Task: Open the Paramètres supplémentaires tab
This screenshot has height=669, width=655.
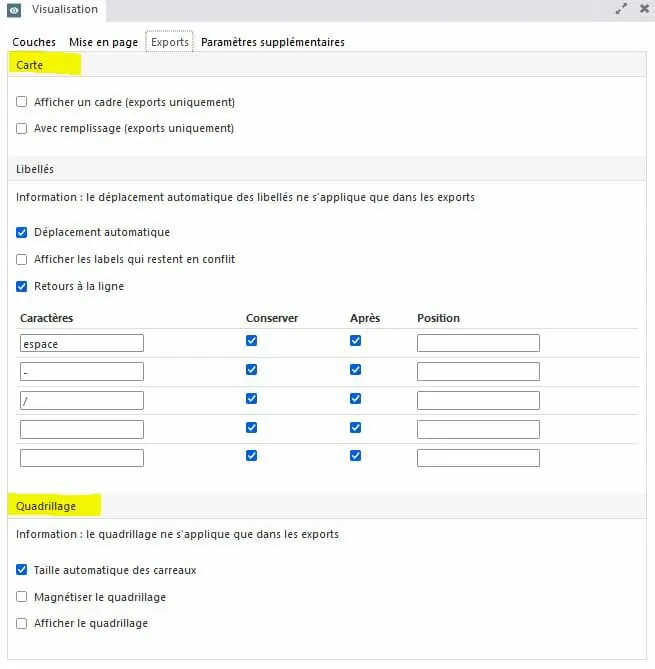Action: click(x=273, y=42)
